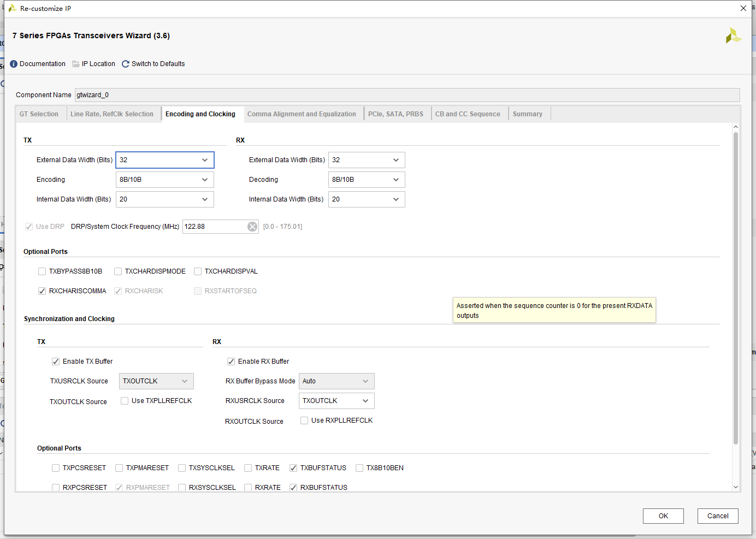Click the scroll up arrow of panel

point(736,127)
